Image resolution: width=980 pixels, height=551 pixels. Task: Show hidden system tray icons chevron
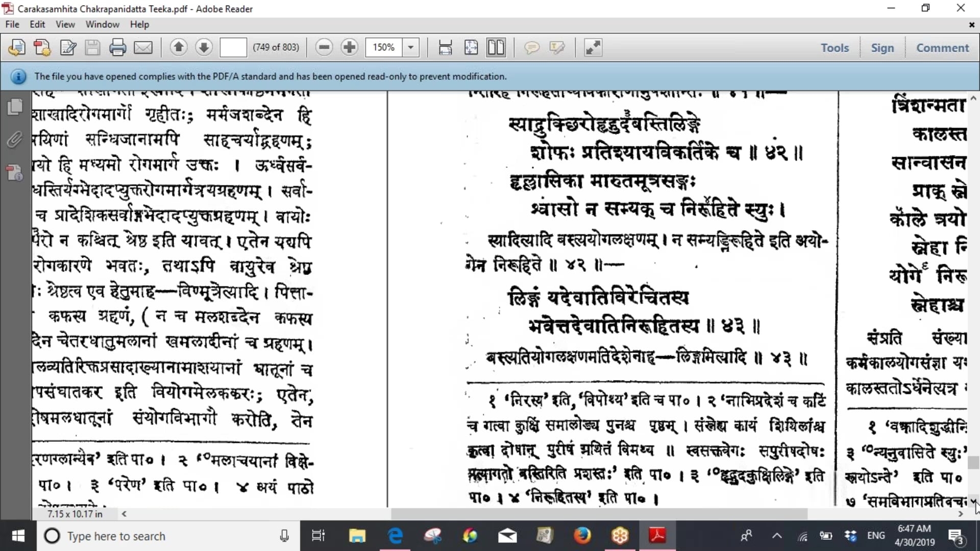777,536
